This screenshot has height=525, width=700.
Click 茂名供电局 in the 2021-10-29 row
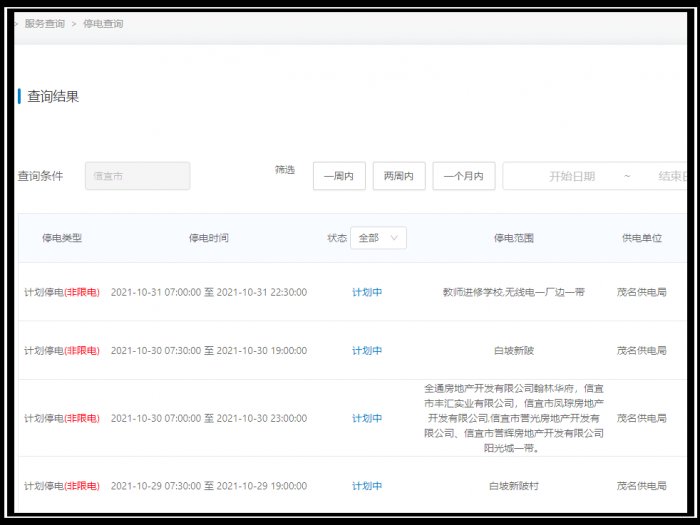click(642, 486)
